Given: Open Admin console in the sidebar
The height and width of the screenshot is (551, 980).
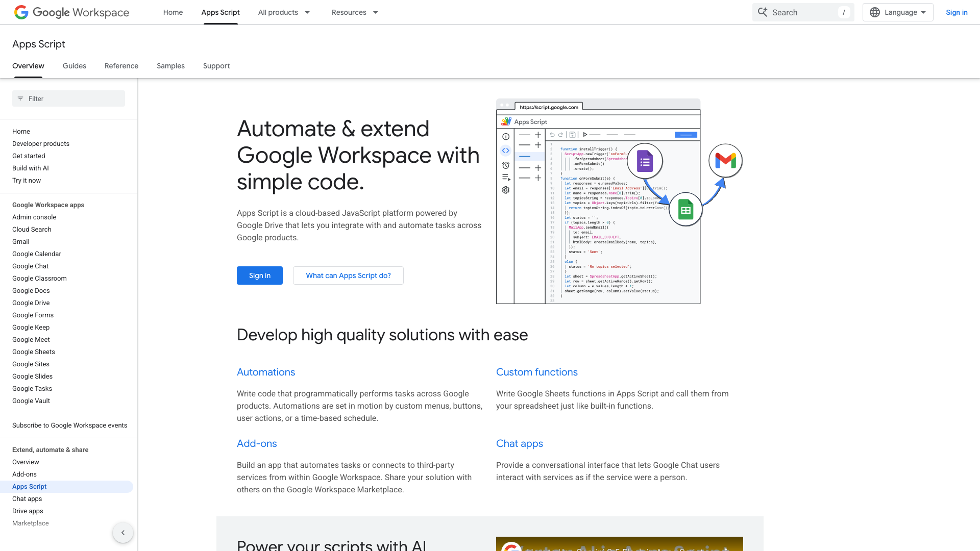Looking at the screenshot, I should [34, 217].
